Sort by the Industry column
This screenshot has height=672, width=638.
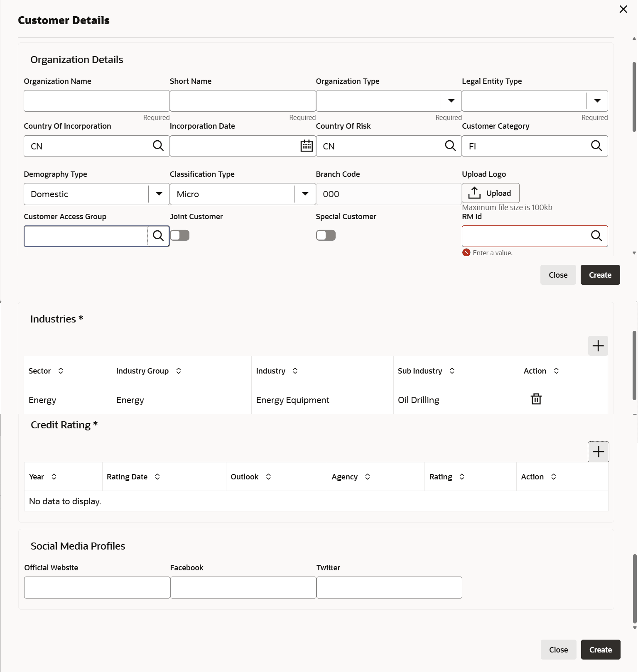(295, 371)
